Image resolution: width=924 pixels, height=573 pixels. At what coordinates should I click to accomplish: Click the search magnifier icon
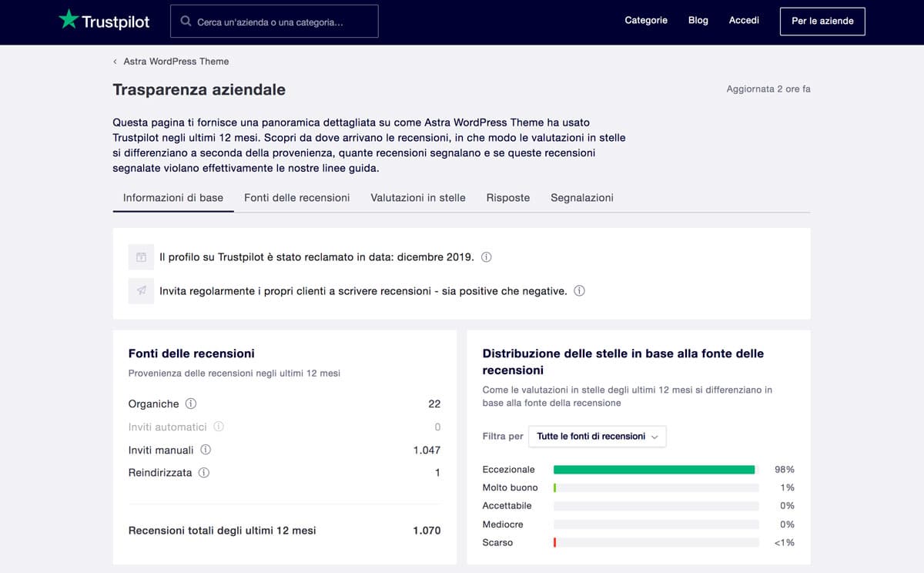point(186,22)
